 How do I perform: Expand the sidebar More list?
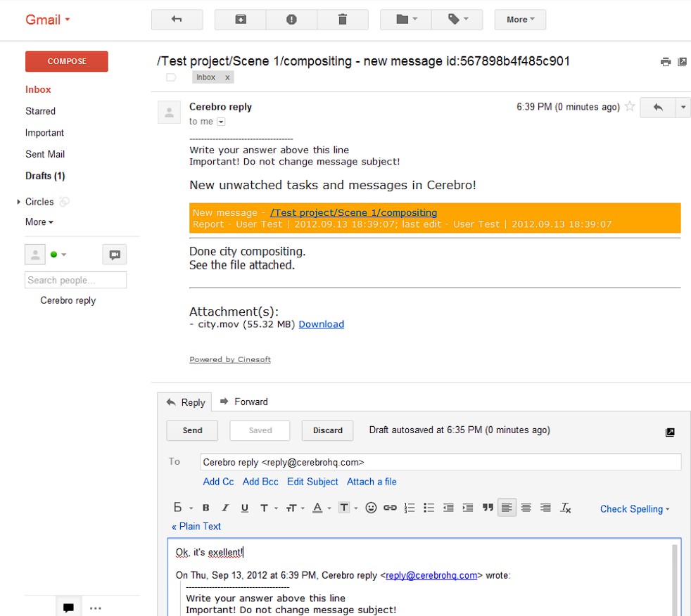pyautogui.click(x=39, y=222)
